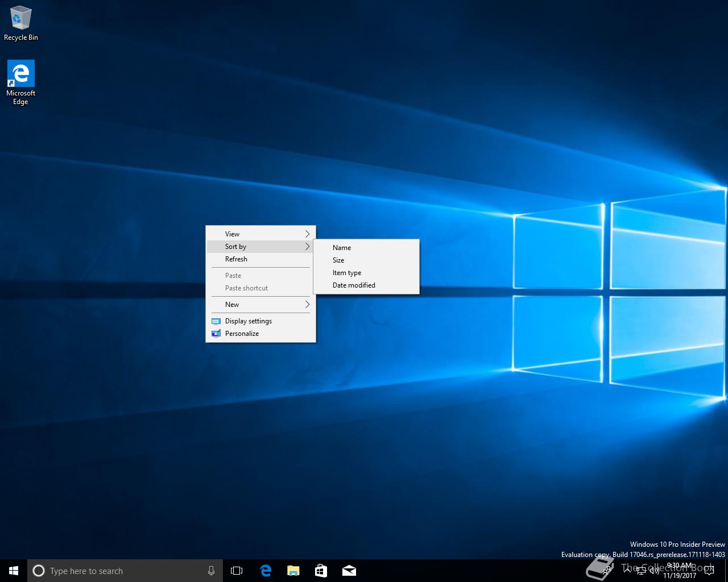Viewport: 728px width, 582px height.
Task: Open the Recycle Bin desktop icon
Action: [20, 23]
